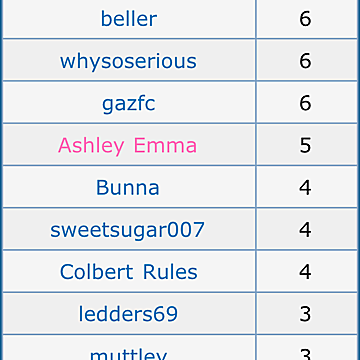Click the count 6 beside whysoserious
Viewport: 360px width, 360px height.
pos(305,61)
